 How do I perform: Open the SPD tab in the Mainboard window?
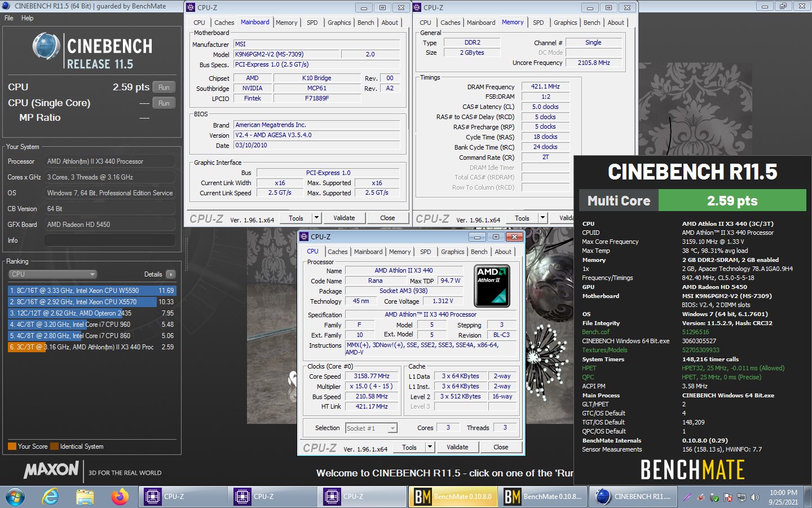point(312,23)
